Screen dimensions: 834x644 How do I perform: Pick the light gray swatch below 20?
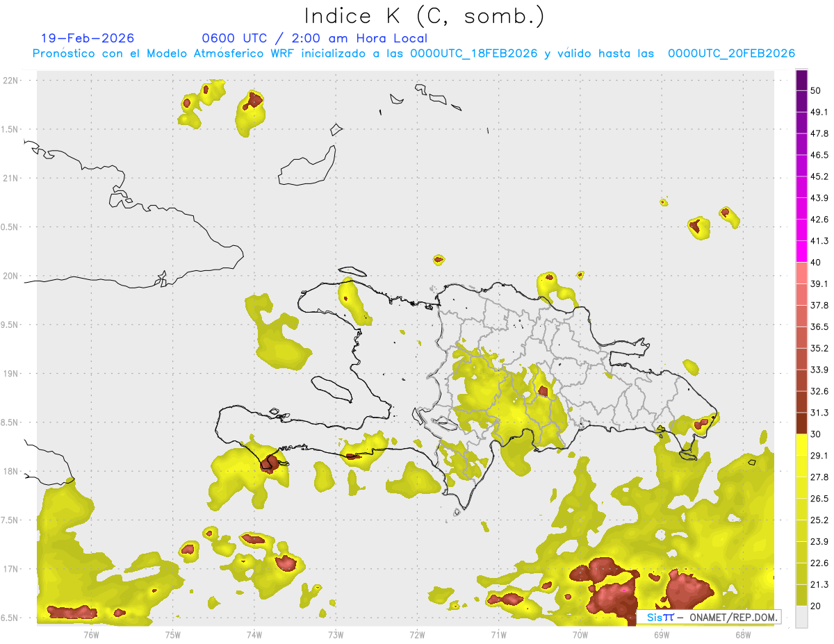tap(801, 617)
